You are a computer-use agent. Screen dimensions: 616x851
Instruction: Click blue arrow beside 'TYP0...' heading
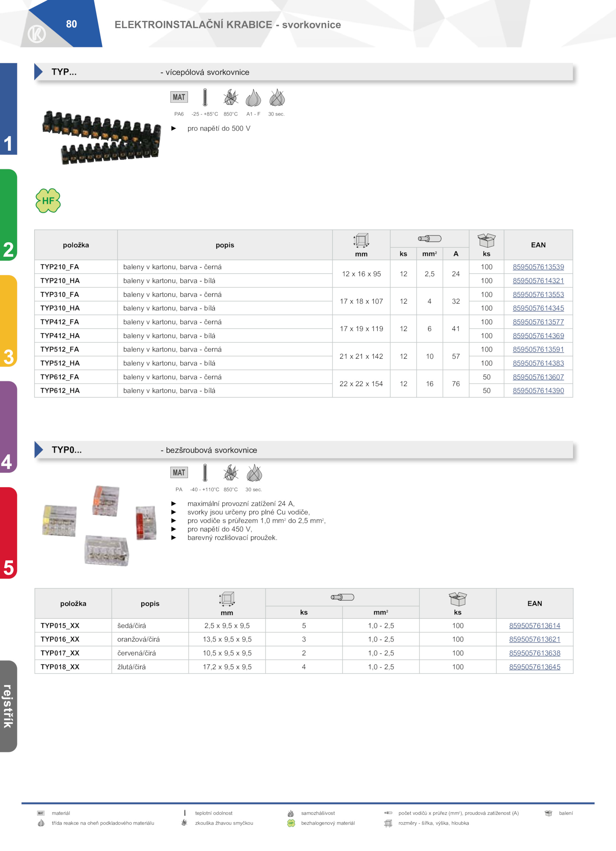38,450
